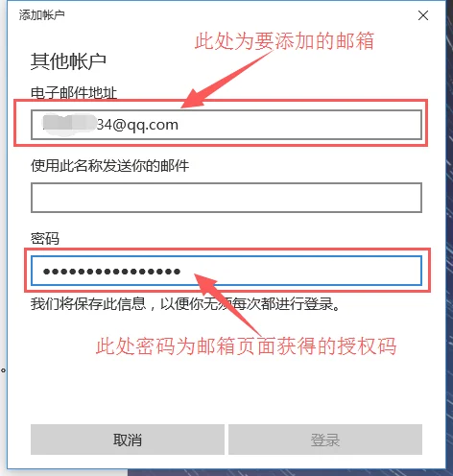Click the 其他帐户 heading

(68, 61)
